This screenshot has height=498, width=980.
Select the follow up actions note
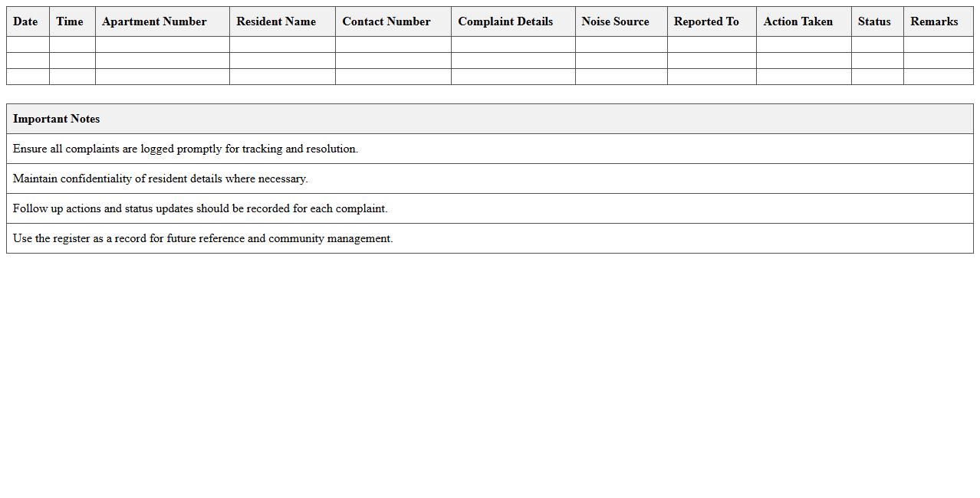200,208
